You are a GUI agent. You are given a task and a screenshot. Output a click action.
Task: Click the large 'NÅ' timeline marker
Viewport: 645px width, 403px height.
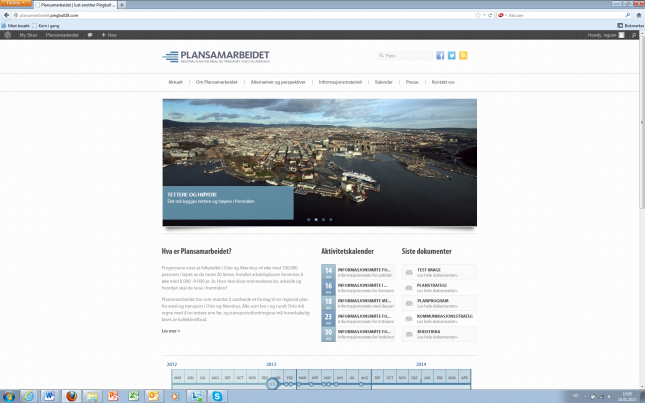point(272,384)
